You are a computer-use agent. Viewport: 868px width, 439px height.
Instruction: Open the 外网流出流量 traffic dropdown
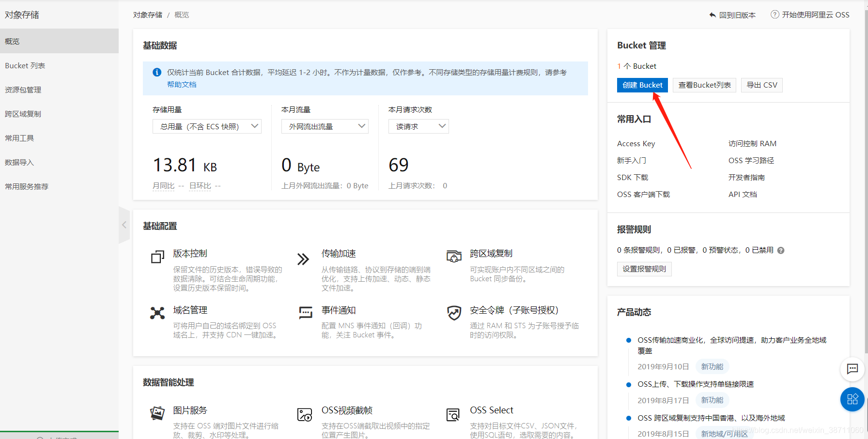tap(325, 126)
